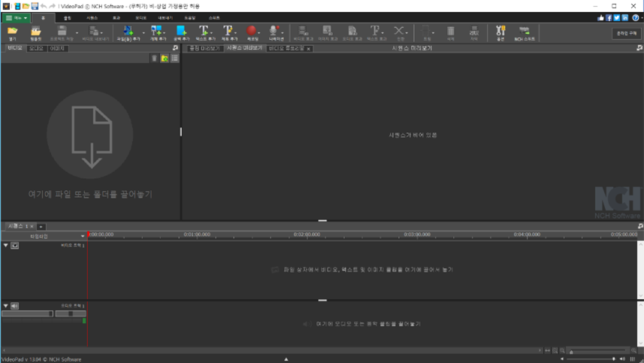The width and height of the screenshot is (644, 363).
Task: Open the Templates (템플릿) toolbar icon
Action: click(36, 31)
